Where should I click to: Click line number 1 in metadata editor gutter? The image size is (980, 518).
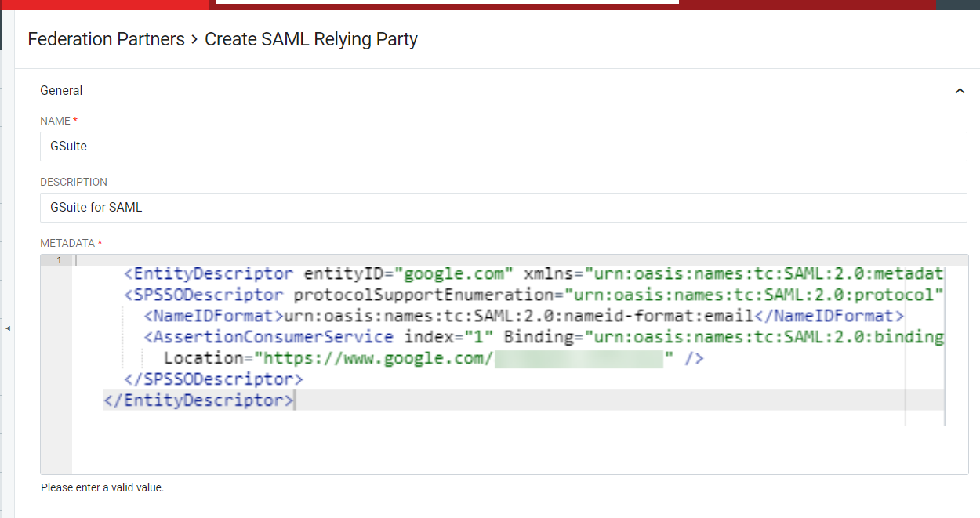point(59,260)
